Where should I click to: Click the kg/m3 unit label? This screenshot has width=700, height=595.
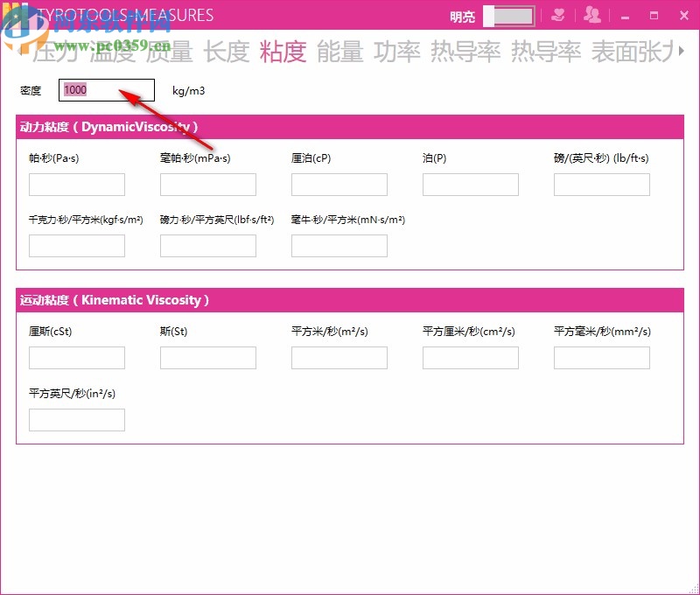click(x=188, y=91)
